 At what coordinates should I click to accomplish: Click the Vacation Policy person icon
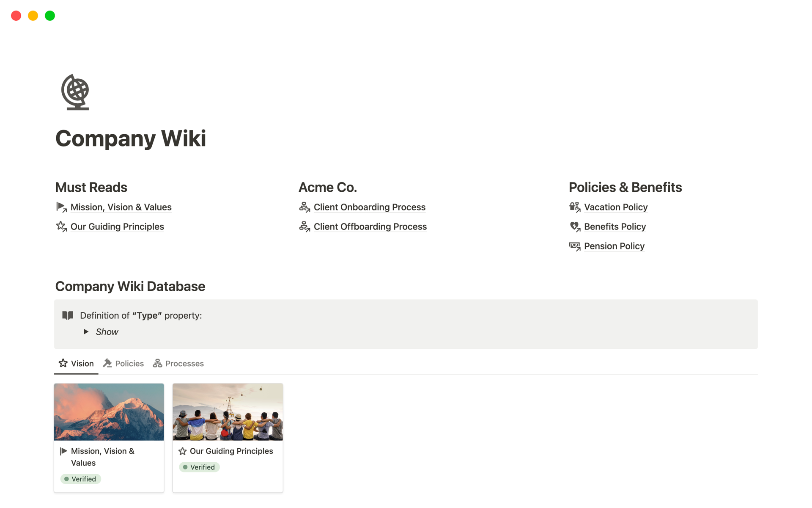(x=575, y=206)
